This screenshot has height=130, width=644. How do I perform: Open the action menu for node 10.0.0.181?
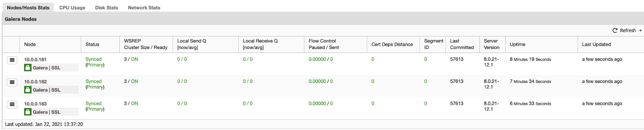coord(12,60)
